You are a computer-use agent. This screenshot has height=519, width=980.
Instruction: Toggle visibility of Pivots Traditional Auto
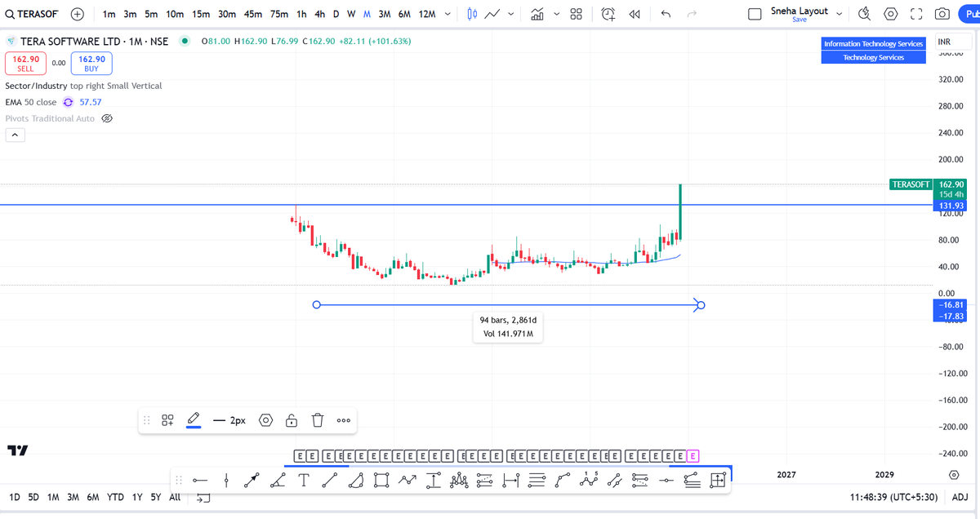point(106,118)
